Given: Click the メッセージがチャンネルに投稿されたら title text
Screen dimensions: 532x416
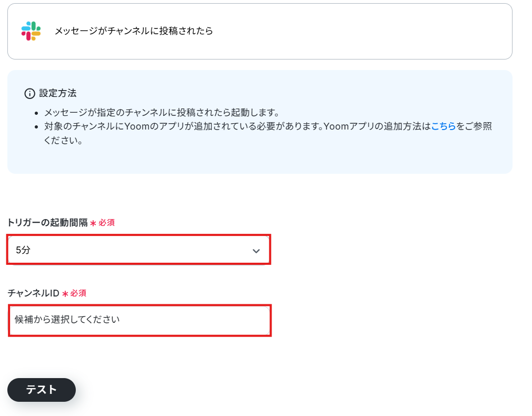Looking at the screenshot, I should [x=134, y=31].
